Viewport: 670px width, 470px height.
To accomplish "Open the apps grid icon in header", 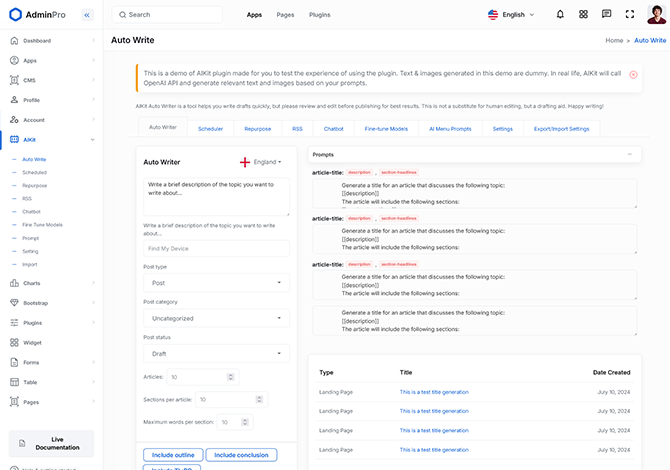I will (583, 15).
